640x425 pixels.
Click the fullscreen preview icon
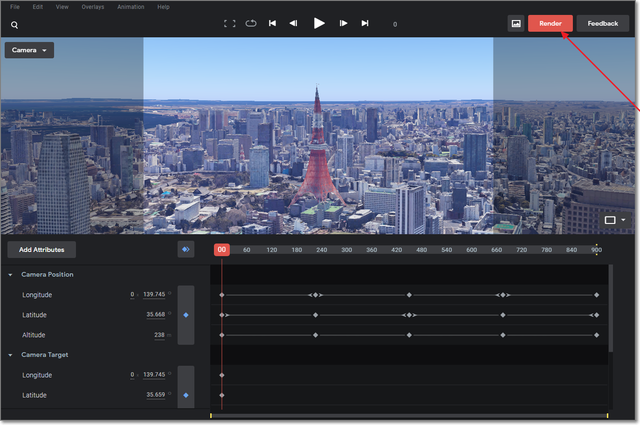(229, 23)
